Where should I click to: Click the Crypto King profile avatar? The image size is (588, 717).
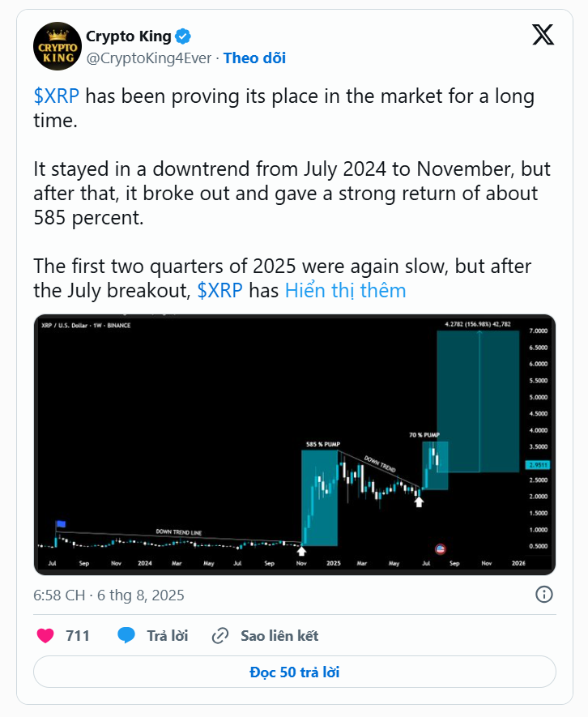(57, 47)
